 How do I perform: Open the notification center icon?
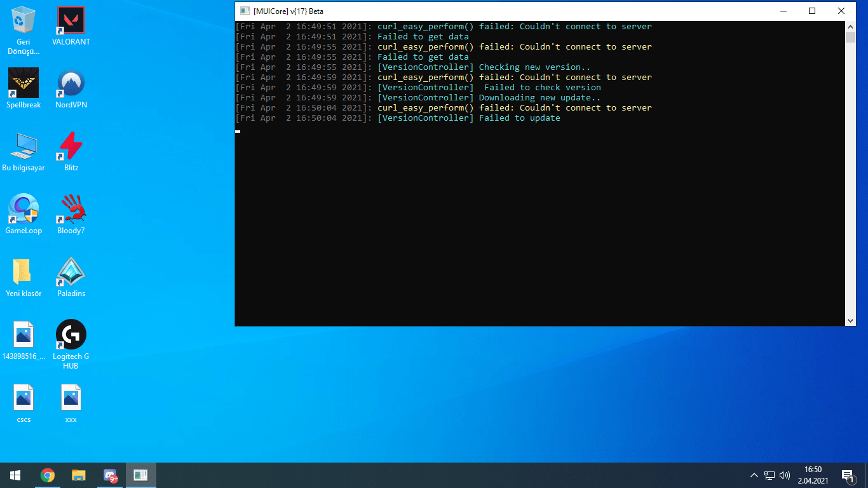pos(848,475)
